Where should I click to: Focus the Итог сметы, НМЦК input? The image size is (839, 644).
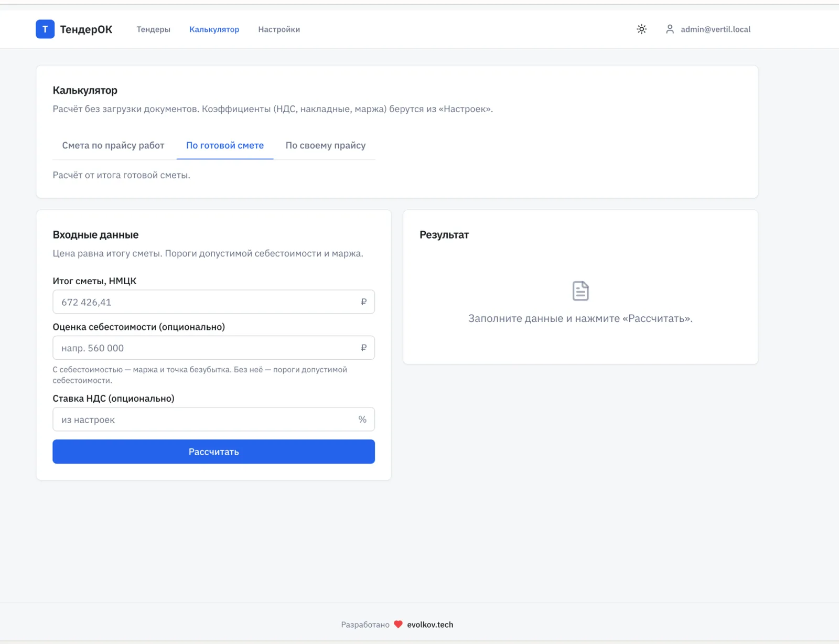(213, 302)
